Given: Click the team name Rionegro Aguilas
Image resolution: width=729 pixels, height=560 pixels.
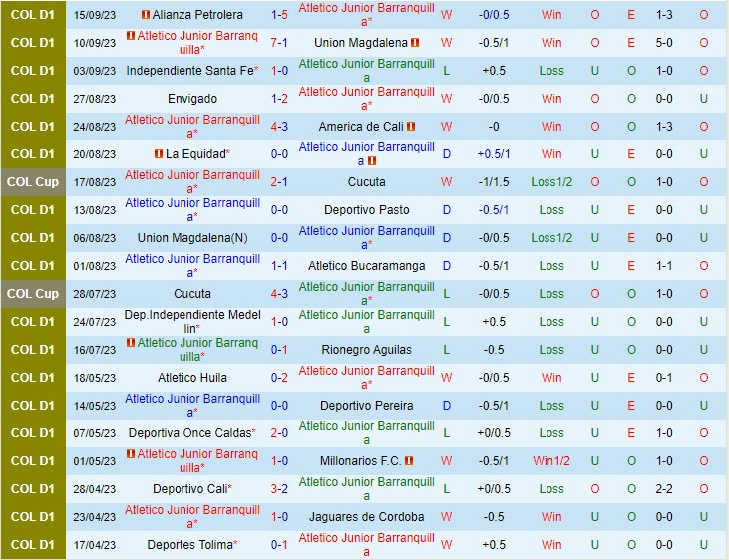Looking at the screenshot, I should (x=367, y=350).
